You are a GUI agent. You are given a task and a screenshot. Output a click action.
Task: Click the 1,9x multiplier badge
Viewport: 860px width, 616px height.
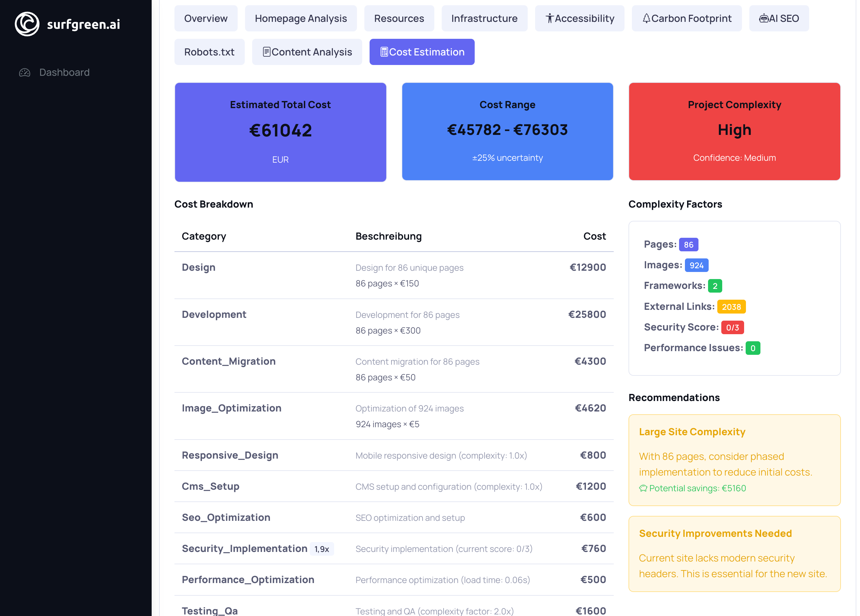pos(321,549)
